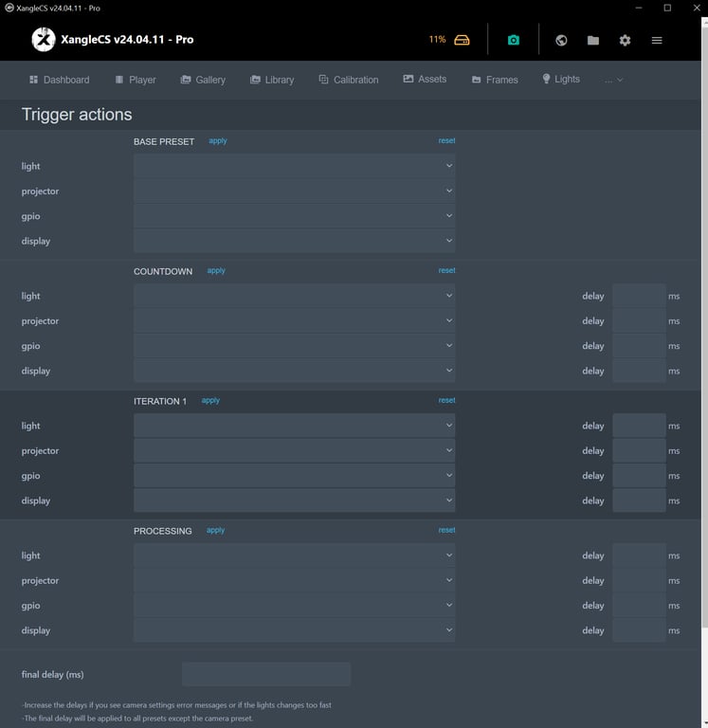Click the folder icon in header
708x728 pixels.
coord(593,40)
